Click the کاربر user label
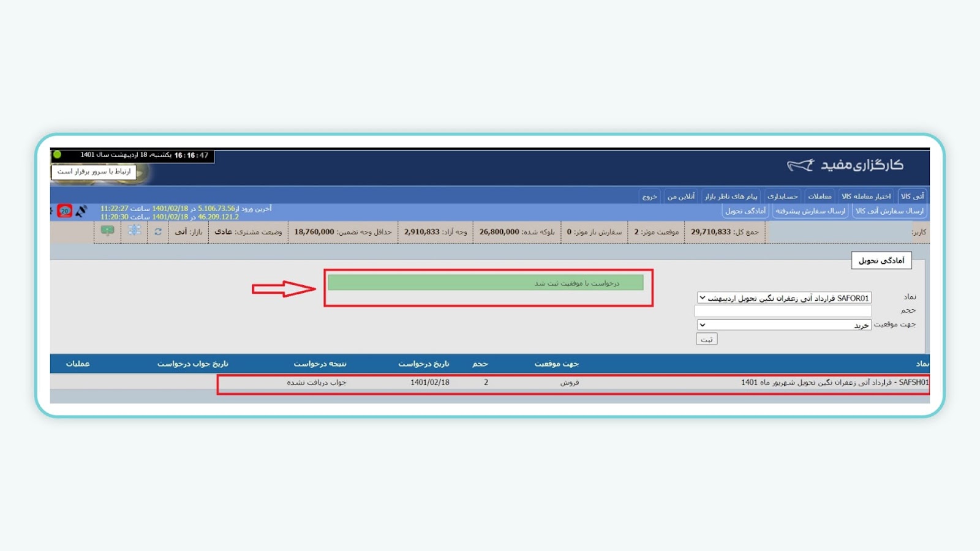 click(x=919, y=232)
